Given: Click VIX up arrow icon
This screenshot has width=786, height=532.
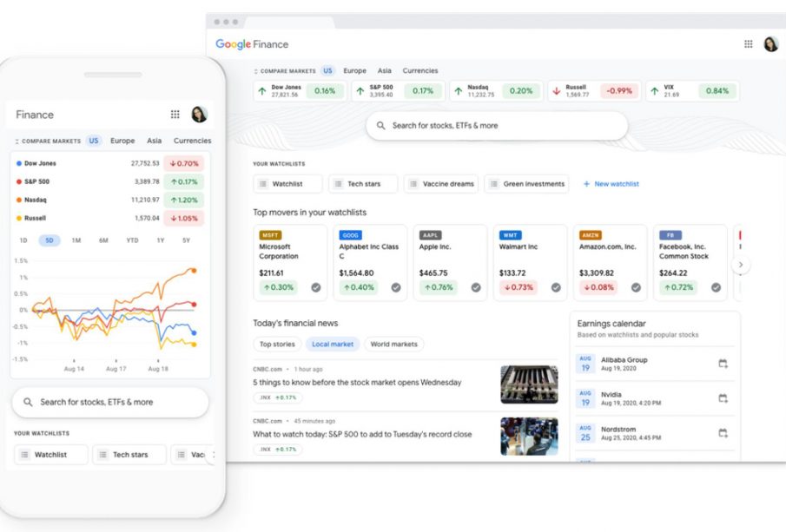Looking at the screenshot, I should [x=655, y=91].
